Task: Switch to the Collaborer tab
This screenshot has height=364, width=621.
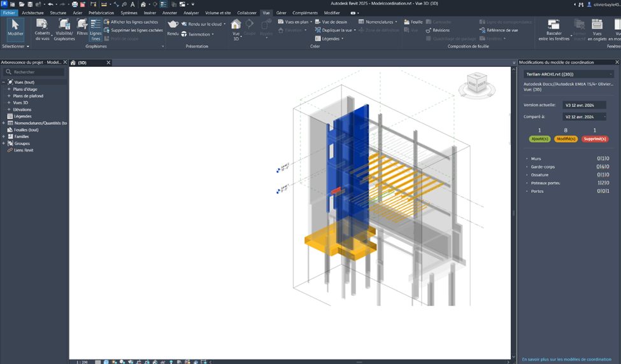Action: click(246, 13)
